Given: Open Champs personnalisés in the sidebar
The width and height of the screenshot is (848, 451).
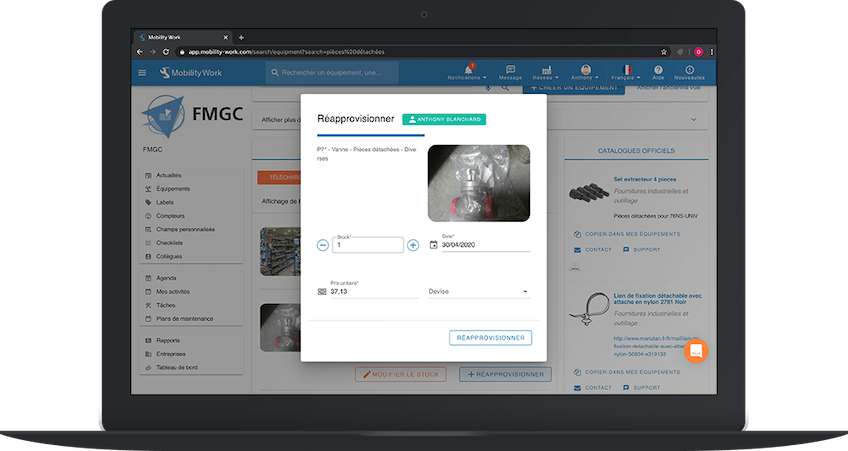Looking at the screenshot, I should tap(186, 229).
